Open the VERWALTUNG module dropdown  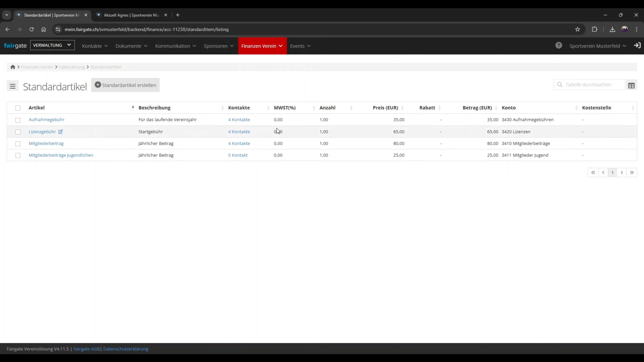[52, 45]
